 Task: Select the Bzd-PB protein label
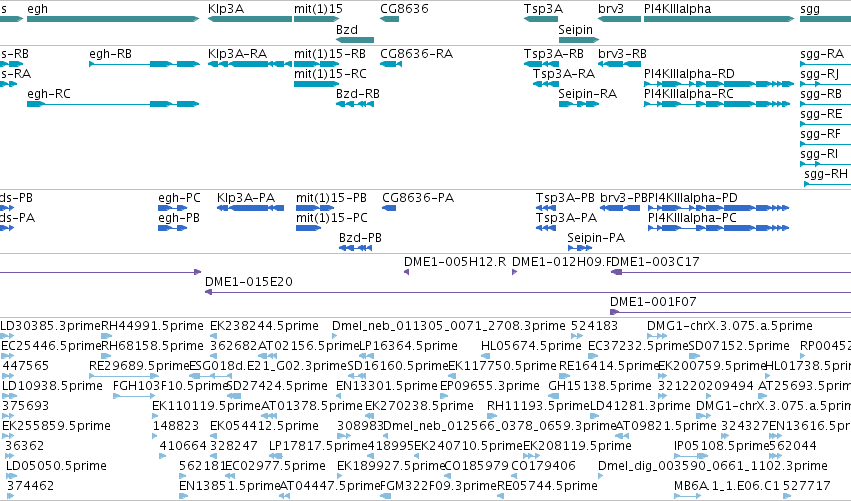[x=360, y=238]
